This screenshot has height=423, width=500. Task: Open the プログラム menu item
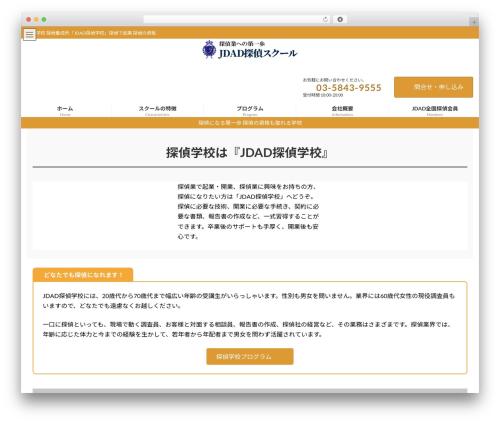[250, 110]
